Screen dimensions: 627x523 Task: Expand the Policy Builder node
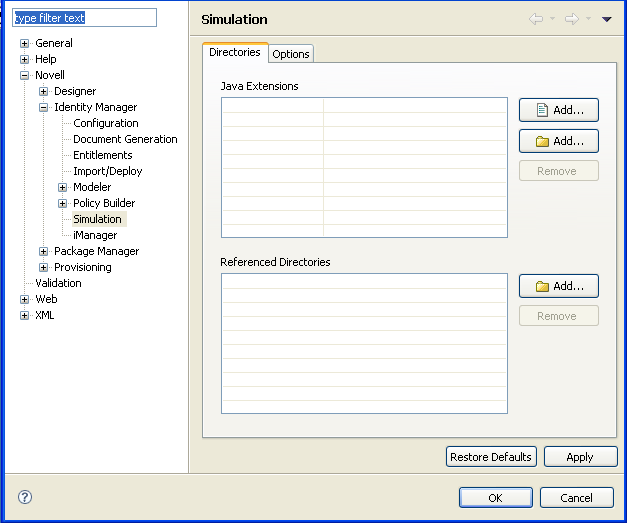[x=62, y=203]
